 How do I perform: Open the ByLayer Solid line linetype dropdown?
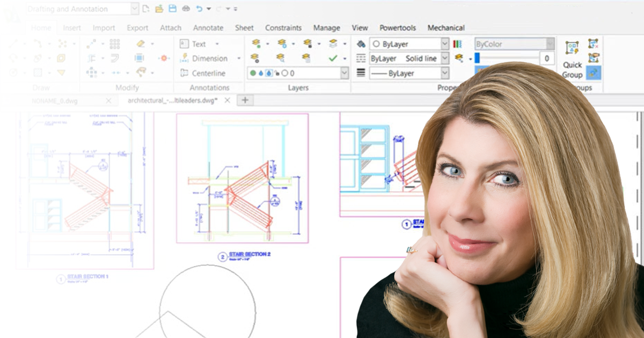(x=444, y=58)
